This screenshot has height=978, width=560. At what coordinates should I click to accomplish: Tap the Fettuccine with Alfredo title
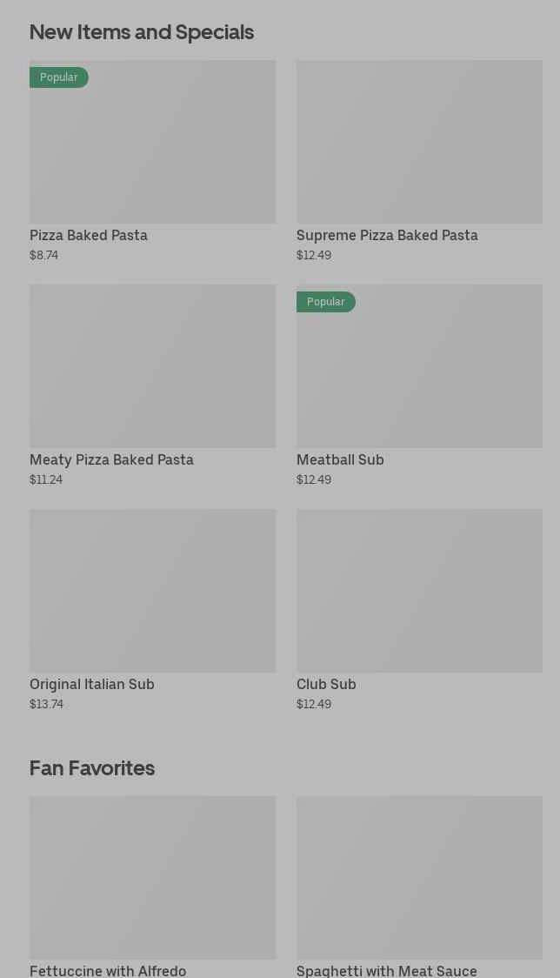(108, 970)
